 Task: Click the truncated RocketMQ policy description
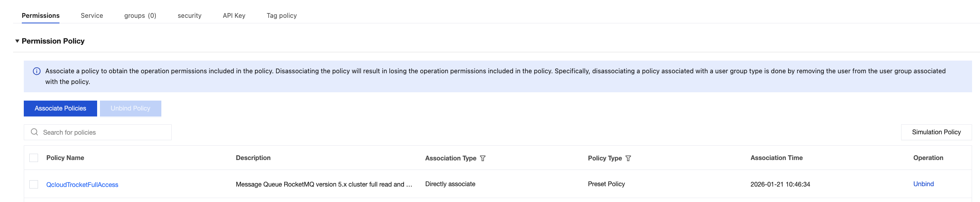tap(324, 184)
